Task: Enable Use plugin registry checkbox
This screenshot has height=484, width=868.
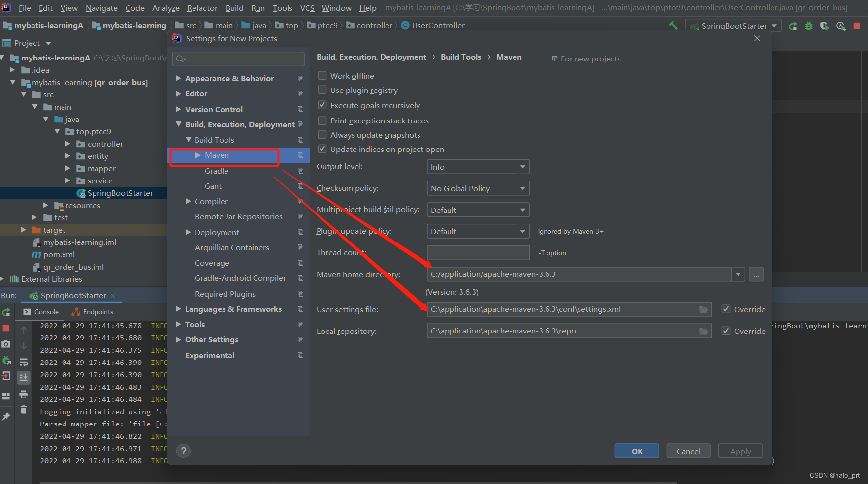Action: pos(322,90)
